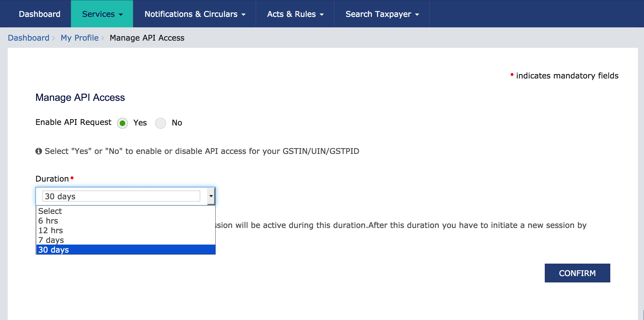644x320 pixels.
Task: Follow the My Profile breadcrumb link
Action: 80,38
